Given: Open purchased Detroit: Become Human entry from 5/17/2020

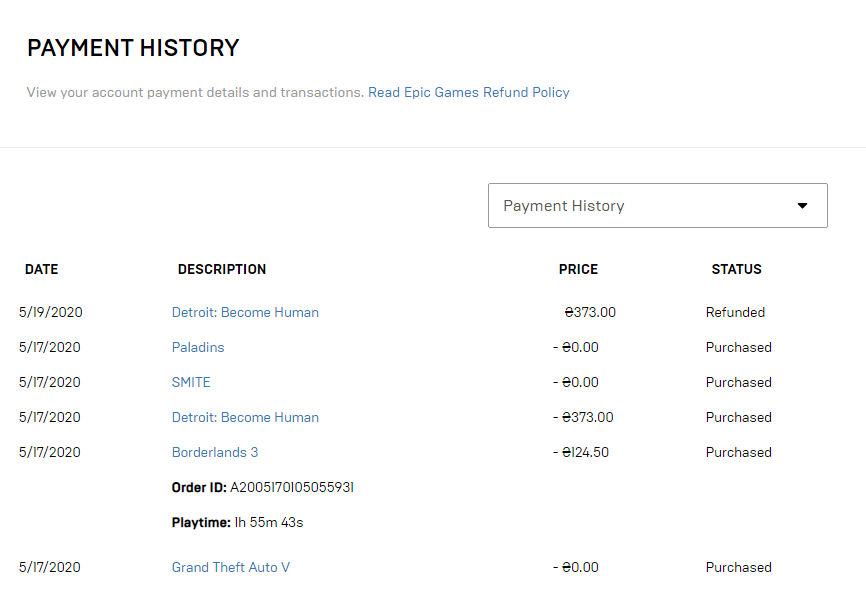Looking at the screenshot, I should [245, 417].
